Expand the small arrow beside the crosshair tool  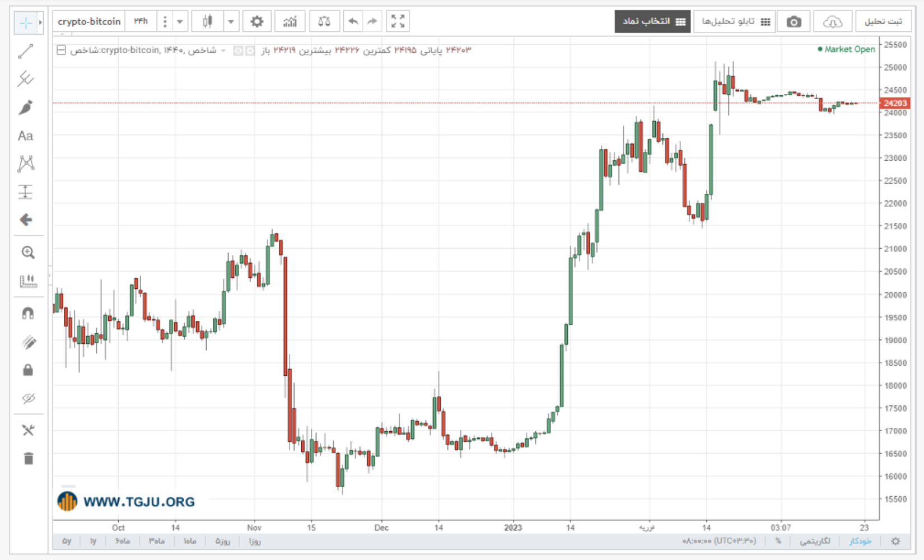40,23
